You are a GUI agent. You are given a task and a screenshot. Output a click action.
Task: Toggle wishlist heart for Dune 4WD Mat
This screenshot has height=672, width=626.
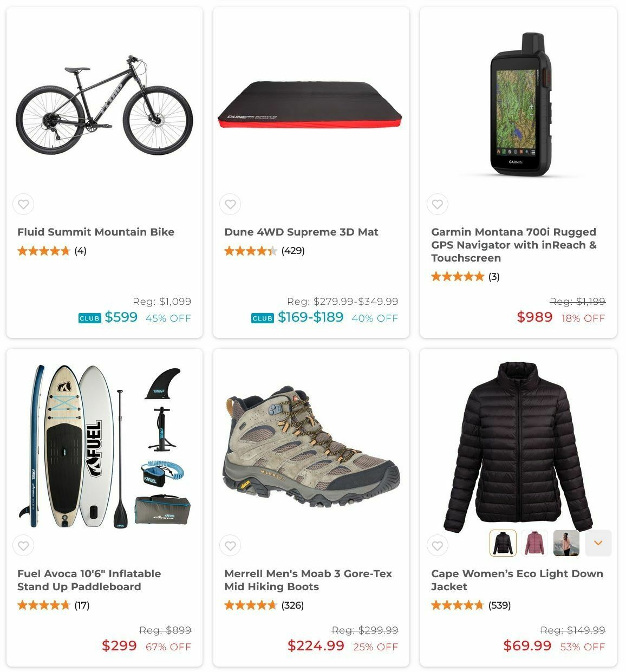point(230,204)
